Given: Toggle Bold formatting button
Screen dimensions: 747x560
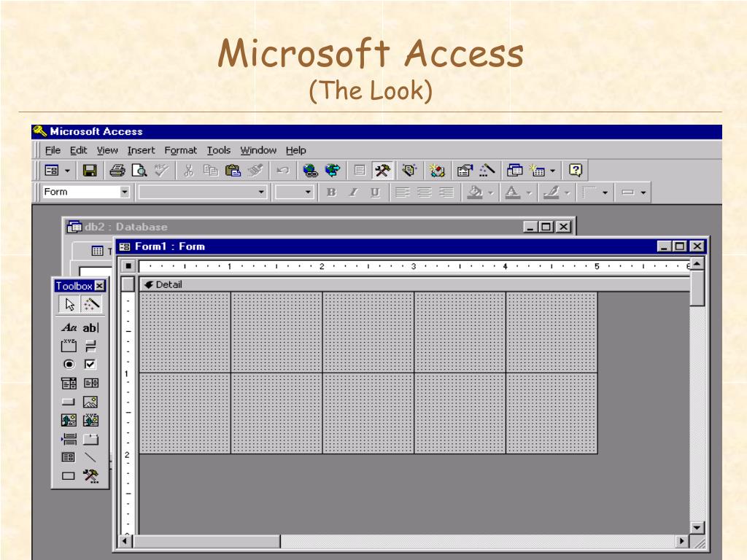Looking at the screenshot, I should (332, 192).
